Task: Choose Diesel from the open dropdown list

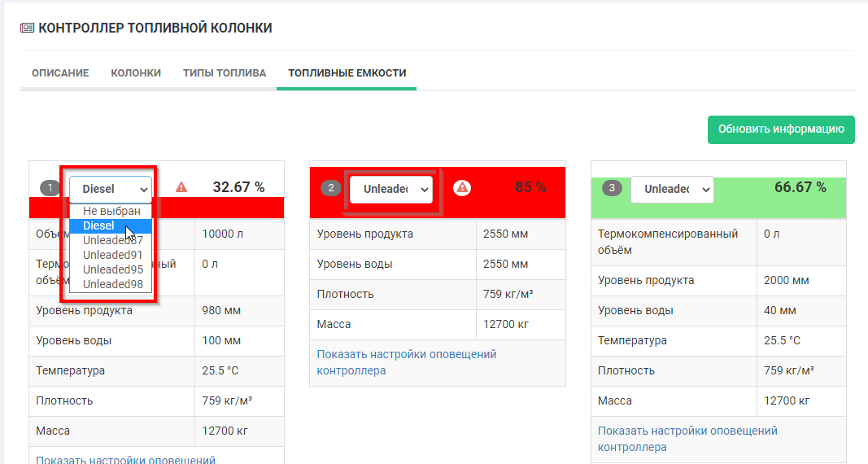Action: coord(99,225)
